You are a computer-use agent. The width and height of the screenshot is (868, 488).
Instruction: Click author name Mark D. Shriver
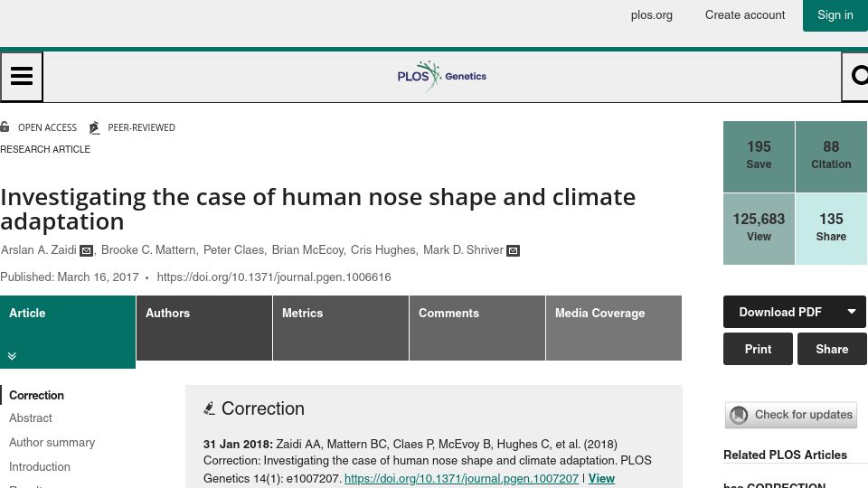[463, 250]
